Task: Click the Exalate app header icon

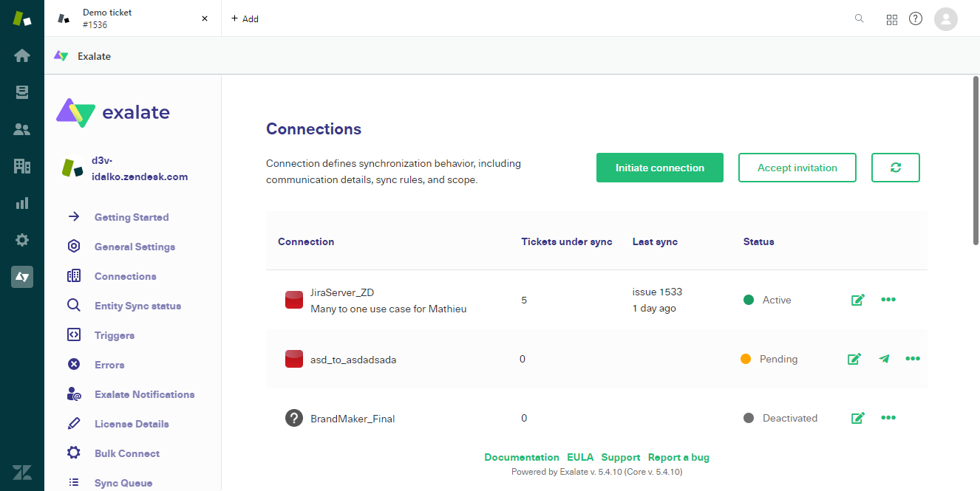Action: click(61, 56)
